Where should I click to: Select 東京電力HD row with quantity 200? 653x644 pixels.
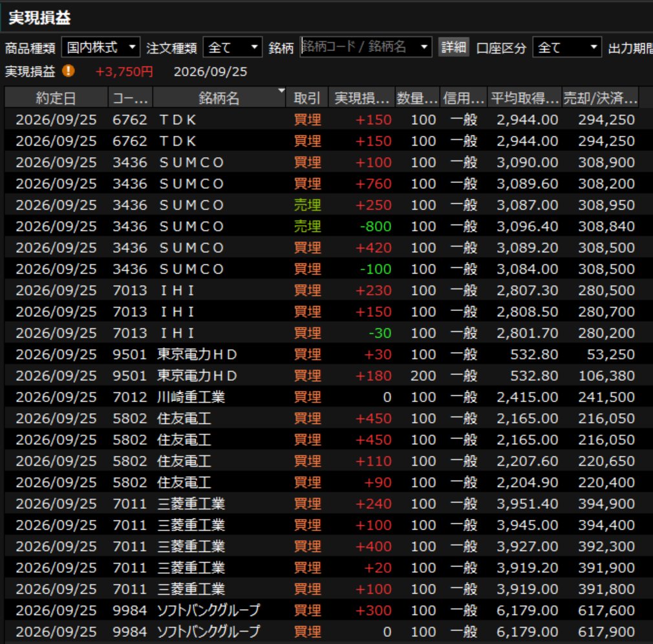[321, 375]
